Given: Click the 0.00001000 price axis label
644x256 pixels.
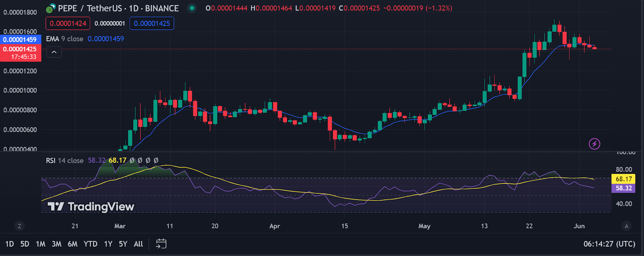Looking at the screenshot, I should 20,90.
